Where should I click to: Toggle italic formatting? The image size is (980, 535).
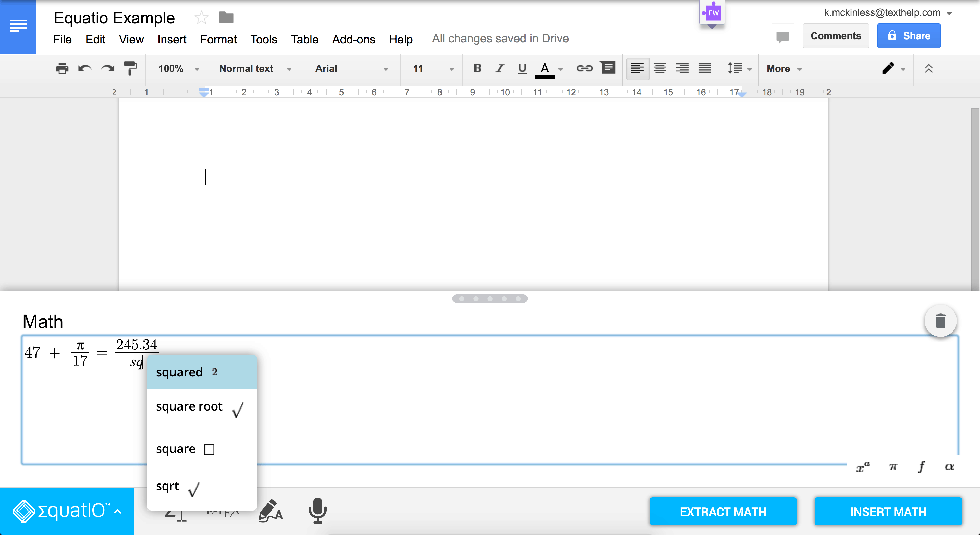click(x=499, y=68)
